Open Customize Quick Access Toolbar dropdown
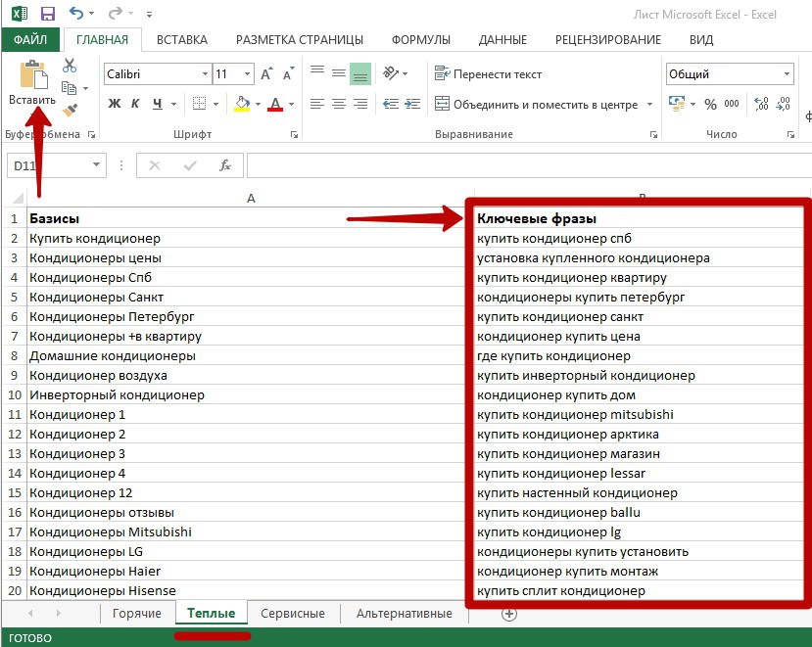Image resolution: width=812 pixels, height=647 pixels. (x=149, y=15)
